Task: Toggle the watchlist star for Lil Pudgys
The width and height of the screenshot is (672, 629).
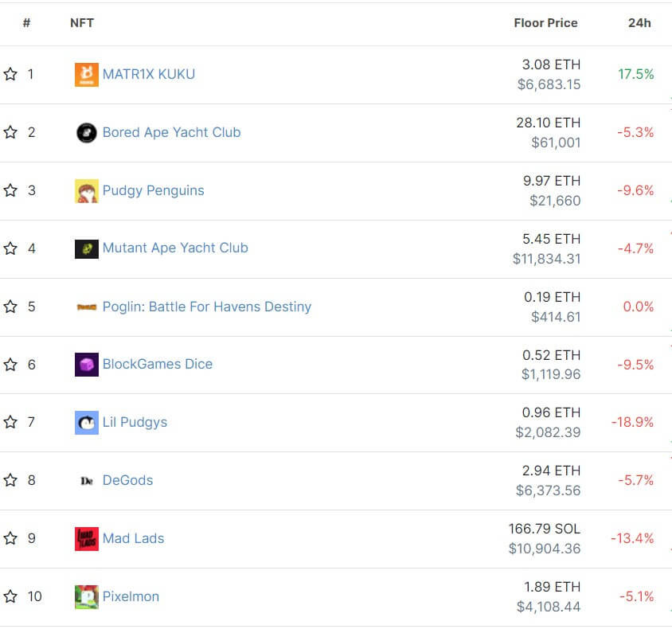Action: coord(10,423)
